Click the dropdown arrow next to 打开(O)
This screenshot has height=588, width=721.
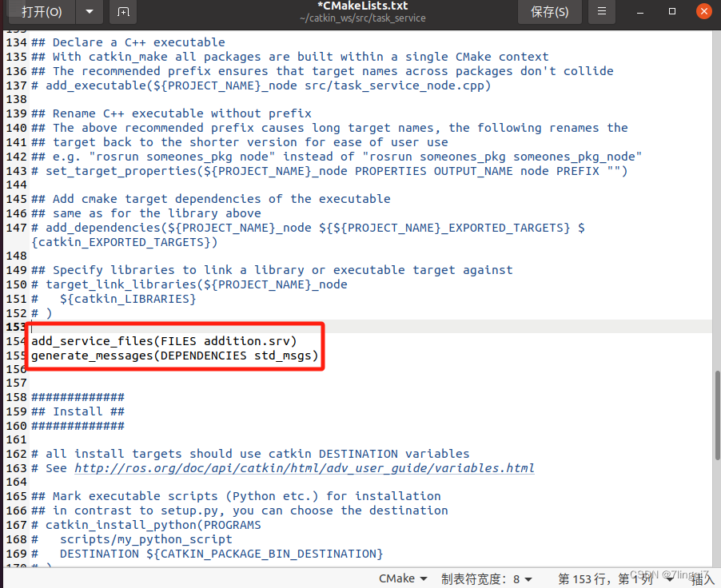tap(88, 12)
